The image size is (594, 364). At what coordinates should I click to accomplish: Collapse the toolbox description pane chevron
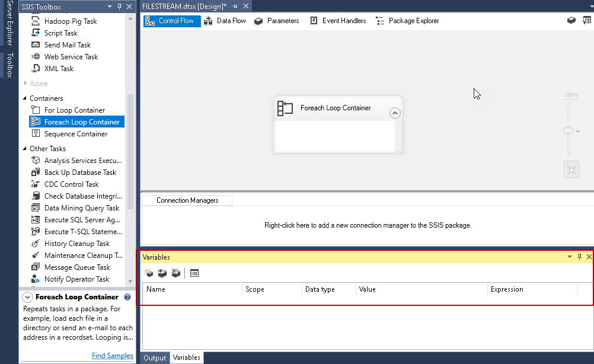pyautogui.click(x=27, y=297)
